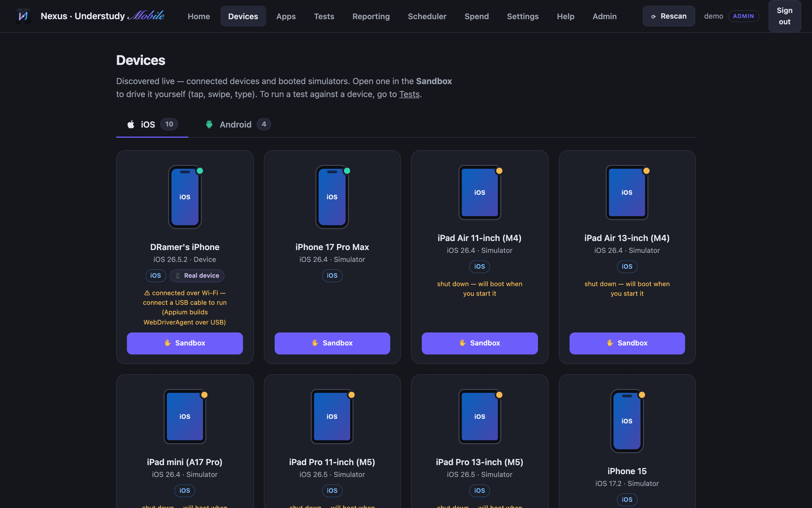
Task: Click the iOS badge on DRamer's iPhone card
Action: (x=155, y=276)
